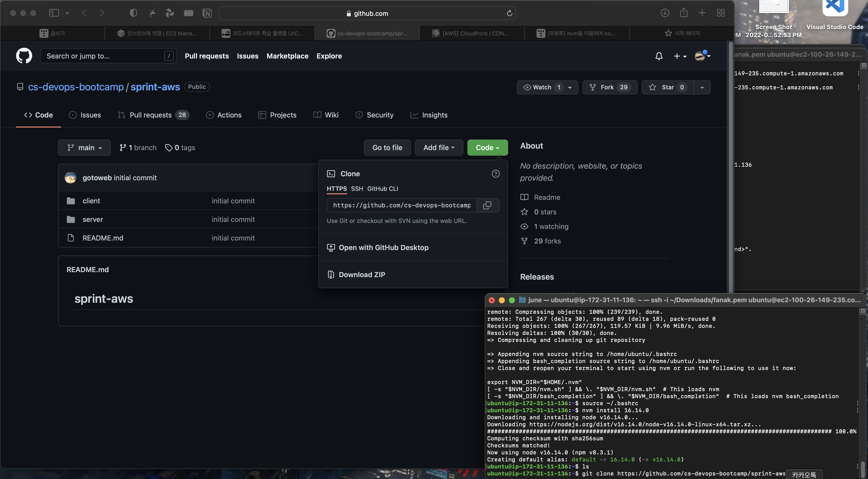This screenshot has height=479, width=868.
Task: View the 0 tags link
Action: coord(180,148)
